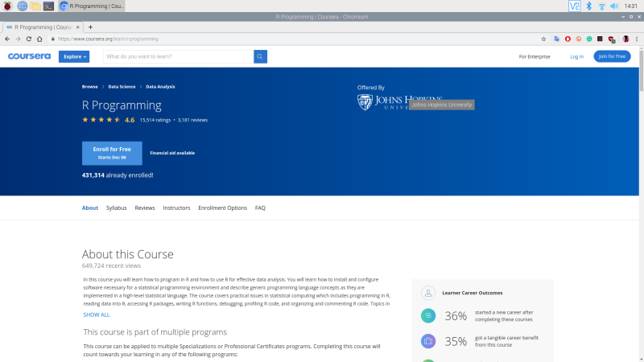
Task: Go back in browser history
Action: click(7, 39)
